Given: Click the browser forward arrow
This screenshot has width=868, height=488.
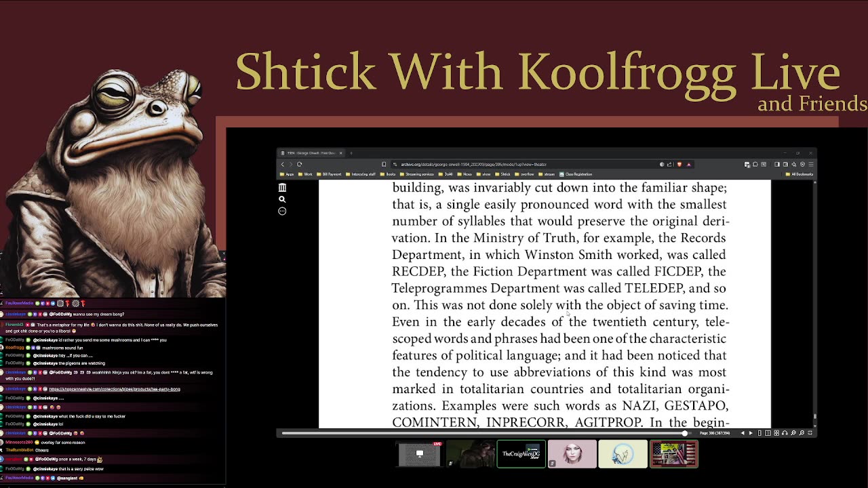Looking at the screenshot, I should (x=291, y=164).
